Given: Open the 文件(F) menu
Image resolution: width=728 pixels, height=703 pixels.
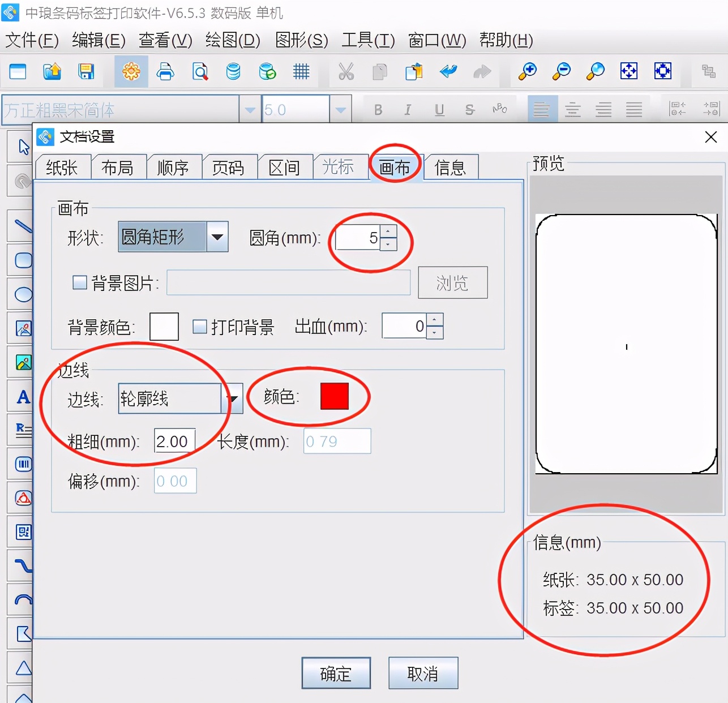Looking at the screenshot, I should [x=32, y=40].
